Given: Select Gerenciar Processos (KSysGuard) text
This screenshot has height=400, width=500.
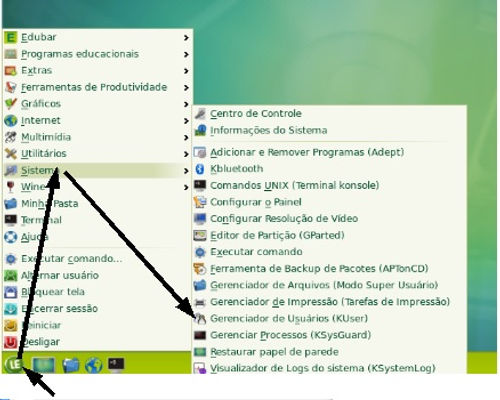Looking at the screenshot, I should pos(290,335).
